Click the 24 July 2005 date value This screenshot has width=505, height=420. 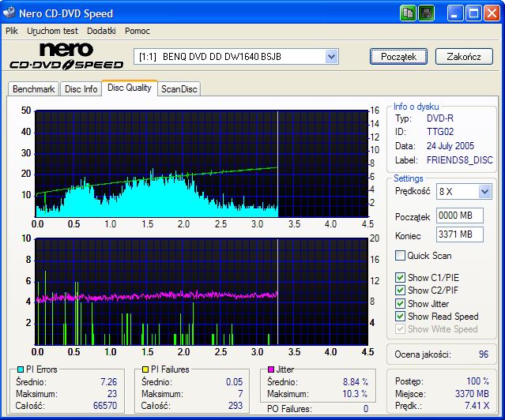(450, 146)
